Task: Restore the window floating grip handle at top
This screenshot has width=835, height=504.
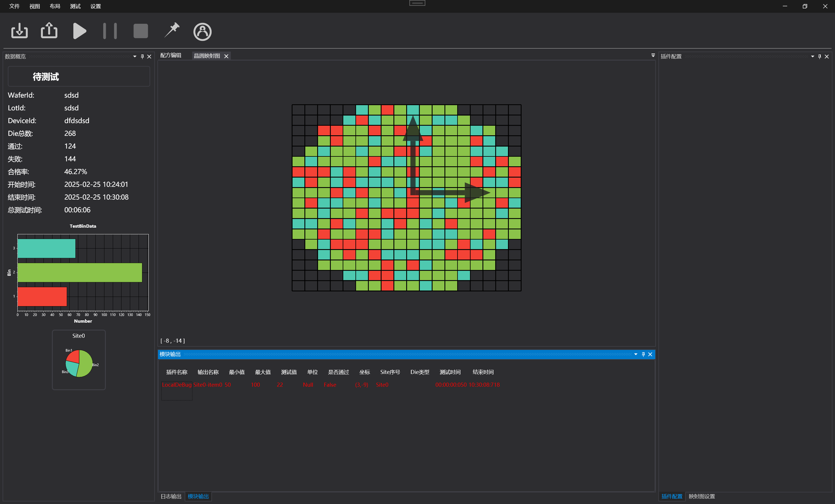Action: click(x=417, y=3)
